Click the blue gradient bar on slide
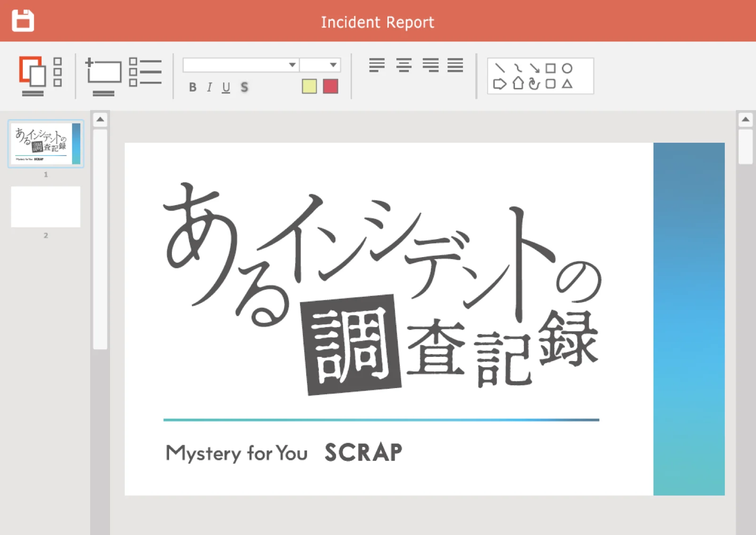Screen dimensions: 756x535 689,319
